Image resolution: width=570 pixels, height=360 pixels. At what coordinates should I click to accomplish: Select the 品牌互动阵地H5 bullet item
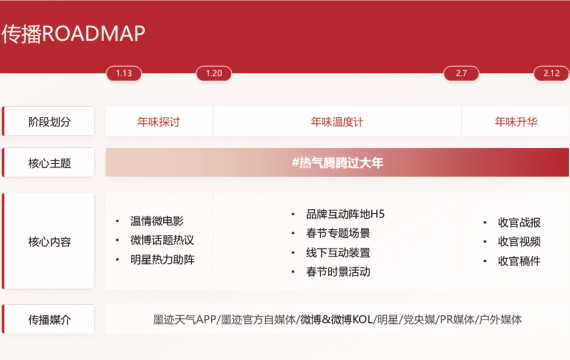click(x=345, y=214)
